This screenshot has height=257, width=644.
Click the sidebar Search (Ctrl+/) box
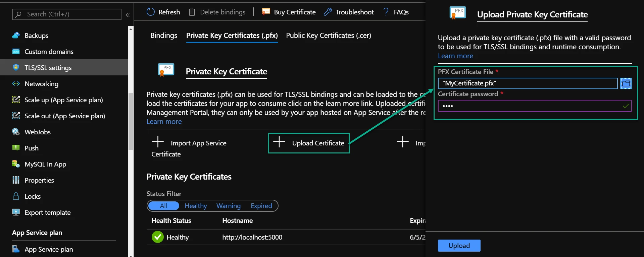[67, 14]
